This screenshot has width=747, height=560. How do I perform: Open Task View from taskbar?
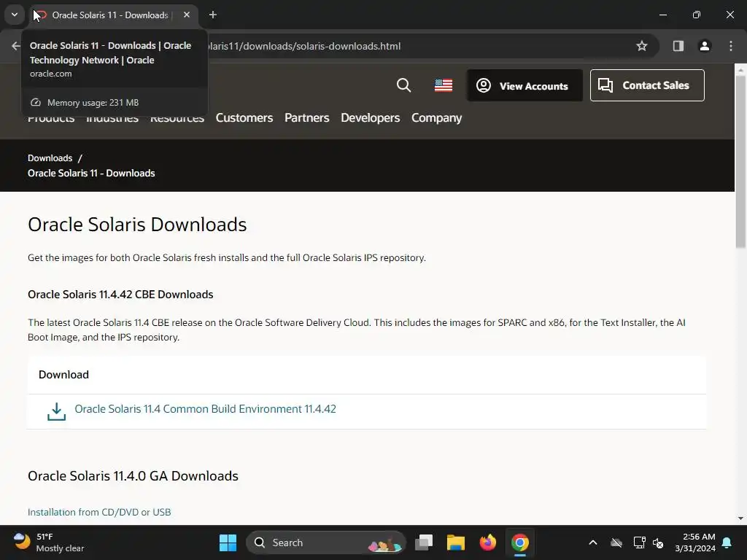[424, 542]
